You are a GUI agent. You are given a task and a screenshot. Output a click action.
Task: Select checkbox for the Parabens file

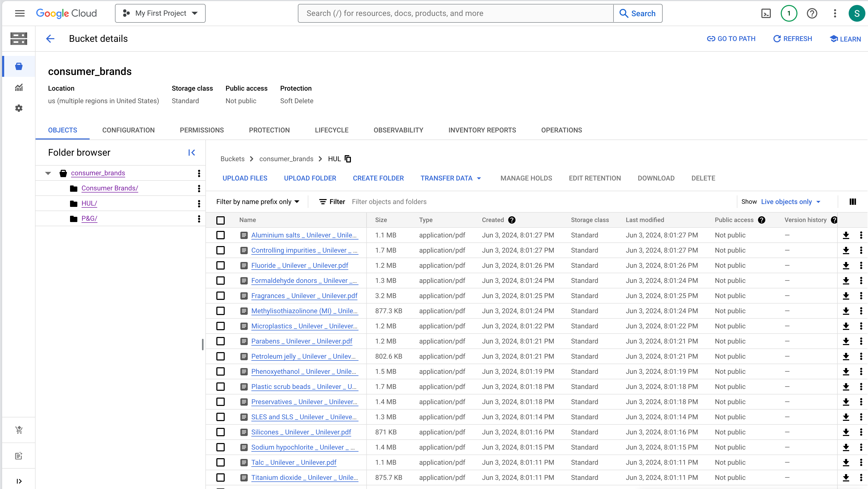point(220,341)
